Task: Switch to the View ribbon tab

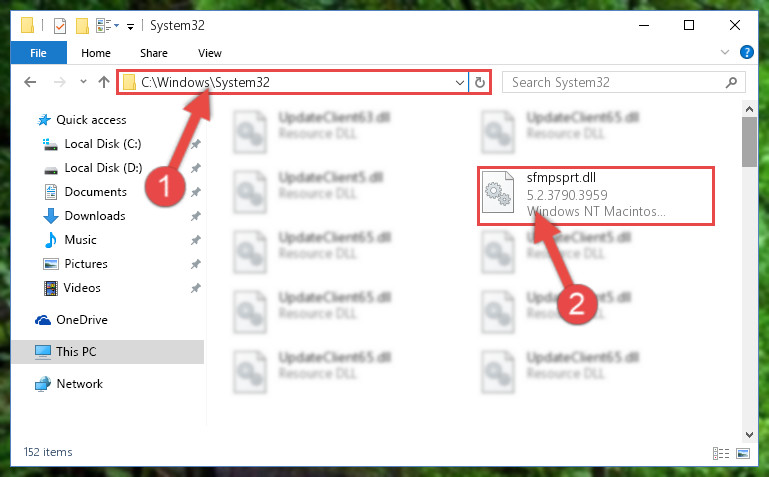Action: click(209, 53)
